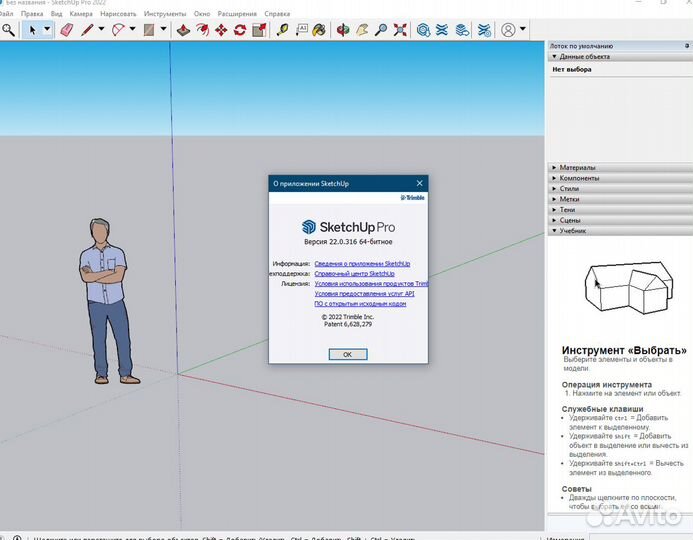Viewport: 693px width, 540px height.
Task: Open the Расширения menu
Action: 237,14
